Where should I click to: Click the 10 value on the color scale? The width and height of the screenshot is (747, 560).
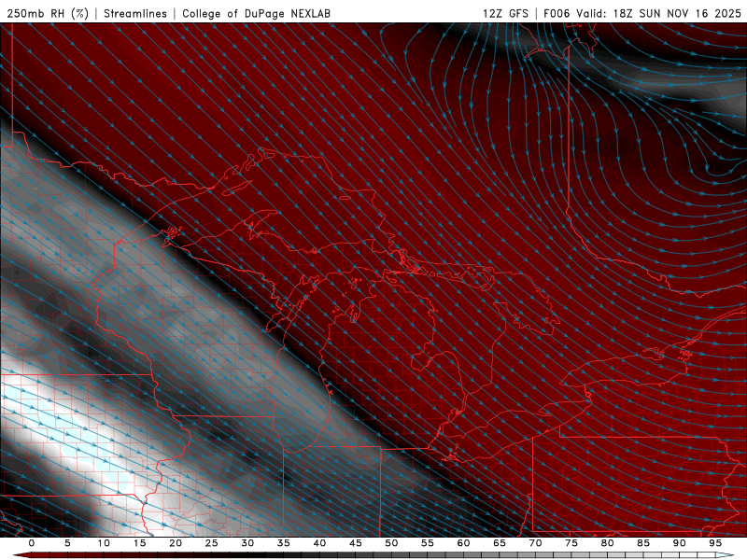click(104, 543)
